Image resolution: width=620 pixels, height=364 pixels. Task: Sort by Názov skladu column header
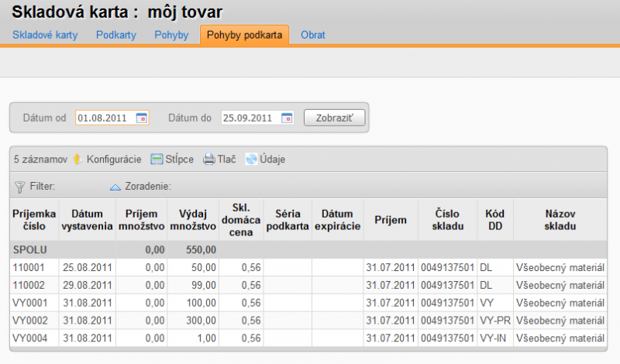(560, 220)
